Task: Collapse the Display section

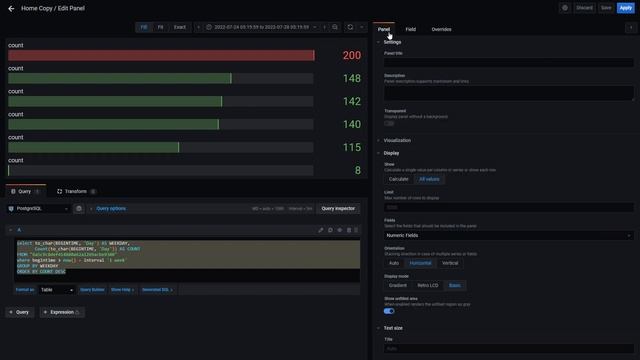Action: 391,153
